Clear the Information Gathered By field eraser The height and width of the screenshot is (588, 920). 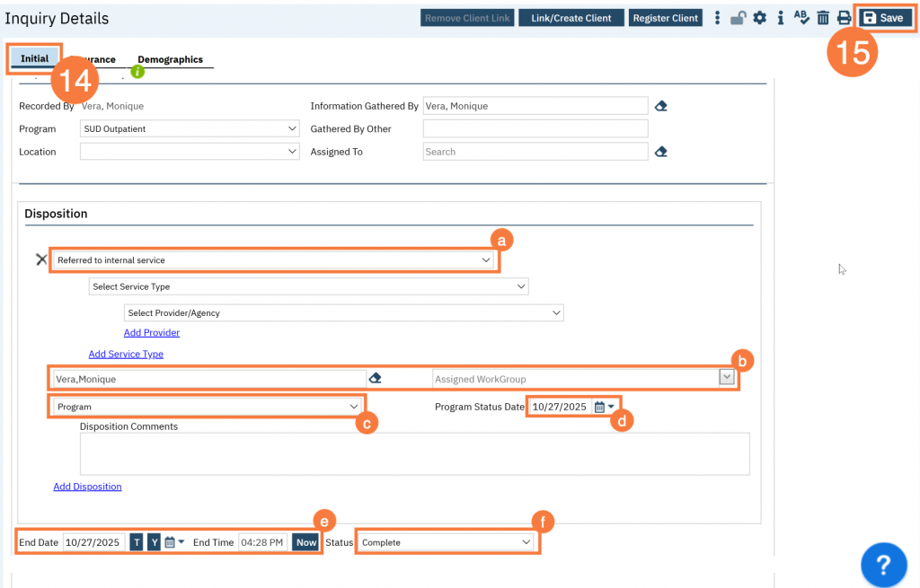[661, 106]
